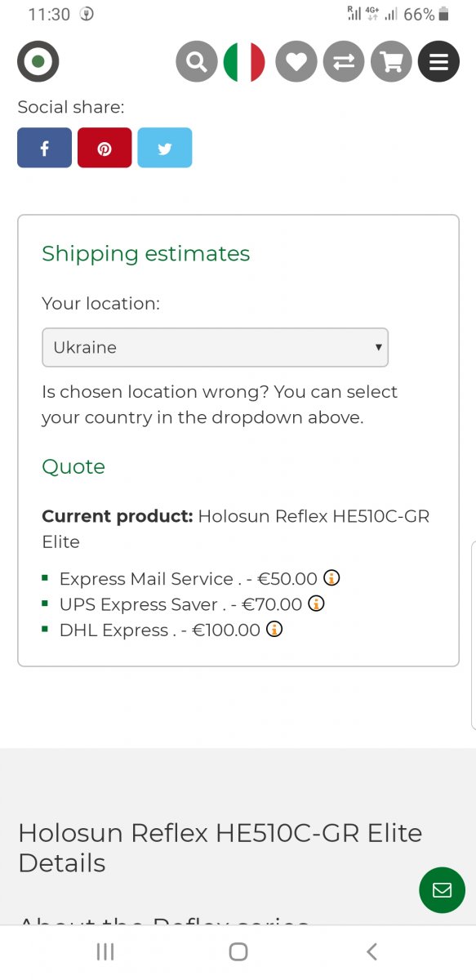The width and height of the screenshot is (476, 980).
Task: Share on Pinterest
Action: [x=105, y=148]
